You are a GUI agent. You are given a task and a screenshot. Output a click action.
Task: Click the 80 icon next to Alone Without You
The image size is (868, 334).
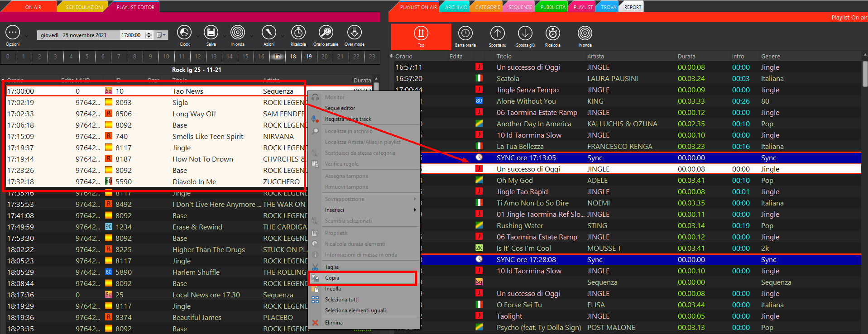(479, 101)
